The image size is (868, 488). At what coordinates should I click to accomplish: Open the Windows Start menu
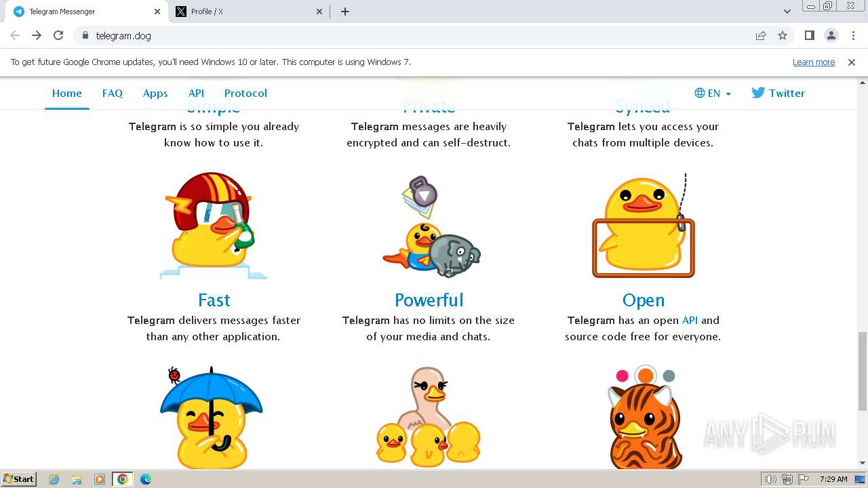pos(18,479)
